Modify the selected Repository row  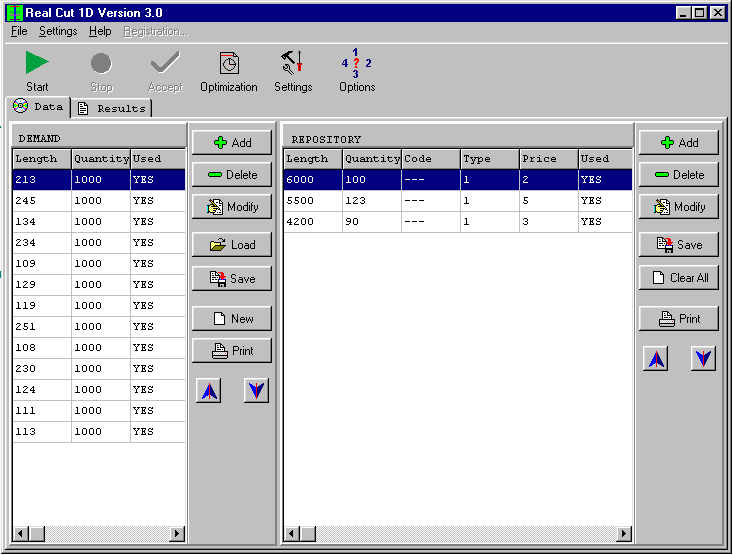(679, 207)
